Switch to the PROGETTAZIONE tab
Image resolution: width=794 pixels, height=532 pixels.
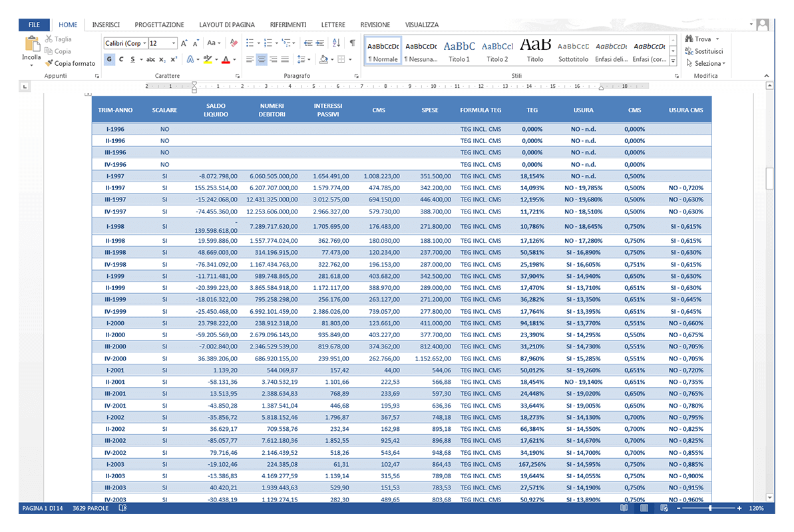(x=159, y=25)
